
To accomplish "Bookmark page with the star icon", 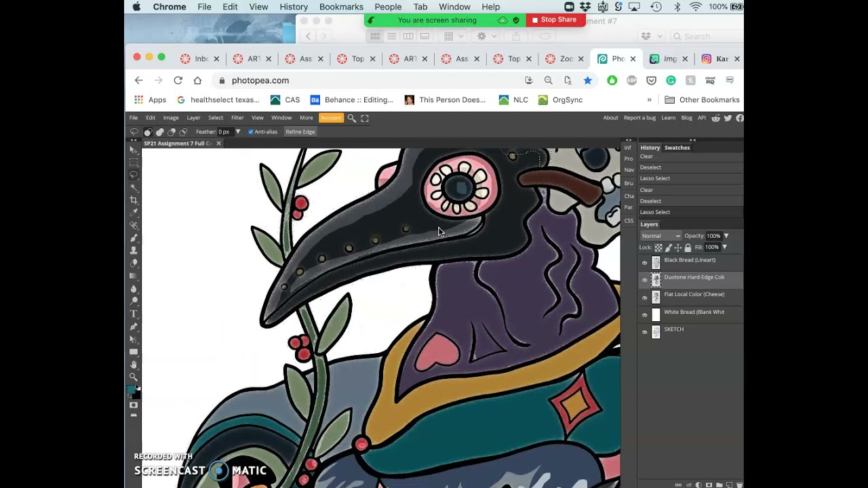I will pos(588,80).
